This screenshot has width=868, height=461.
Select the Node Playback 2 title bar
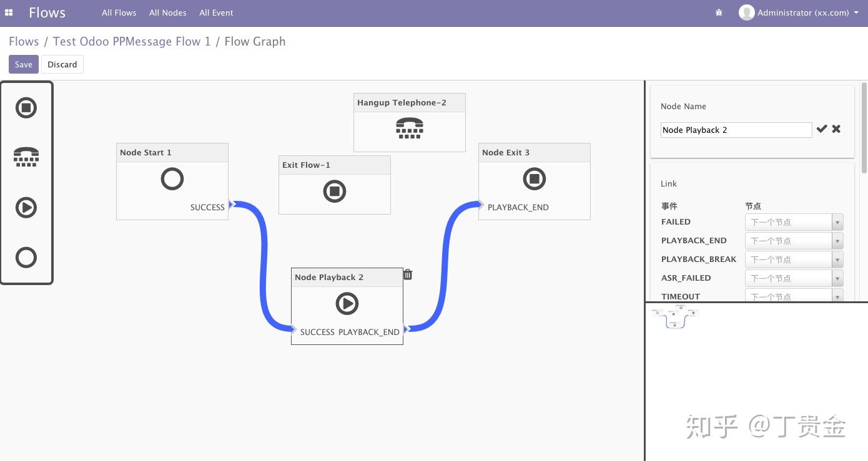pyautogui.click(x=347, y=278)
